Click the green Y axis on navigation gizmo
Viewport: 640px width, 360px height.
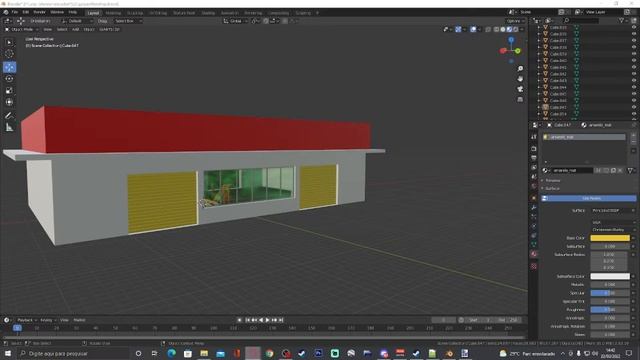point(518,51)
